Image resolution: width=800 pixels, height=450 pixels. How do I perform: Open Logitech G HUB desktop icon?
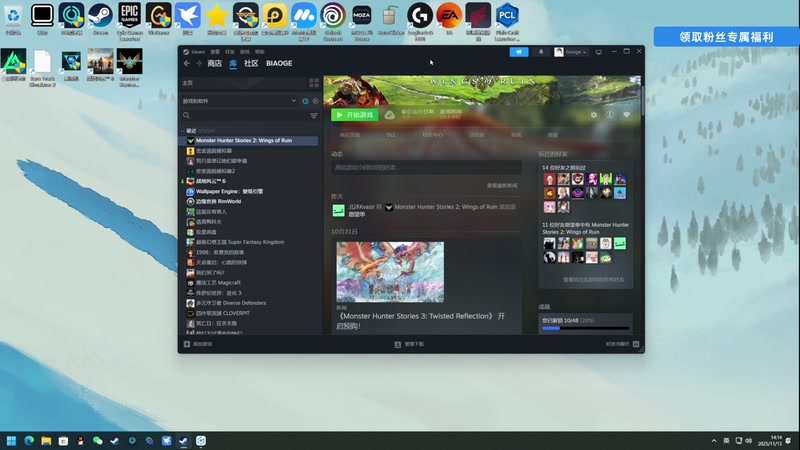click(420, 21)
